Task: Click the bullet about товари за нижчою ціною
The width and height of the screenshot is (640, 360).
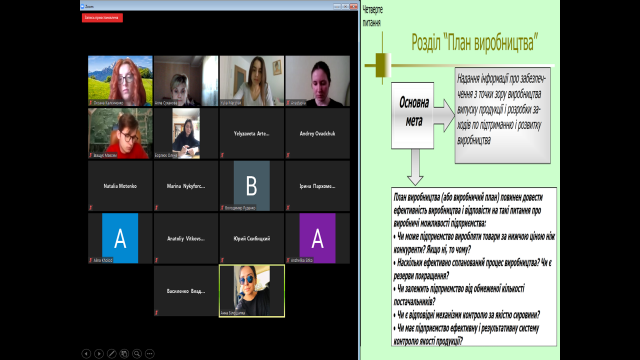Action: 474,243
